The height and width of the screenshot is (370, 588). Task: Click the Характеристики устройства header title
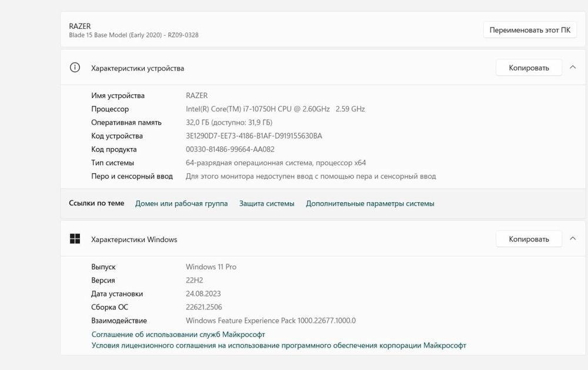(x=138, y=68)
